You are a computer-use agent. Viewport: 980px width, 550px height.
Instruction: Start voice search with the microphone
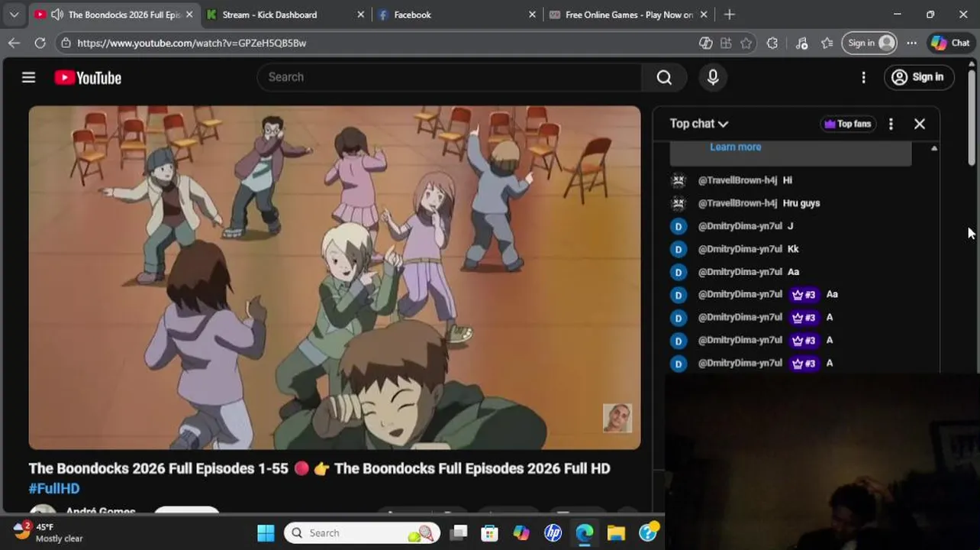click(x=713, y=77)
